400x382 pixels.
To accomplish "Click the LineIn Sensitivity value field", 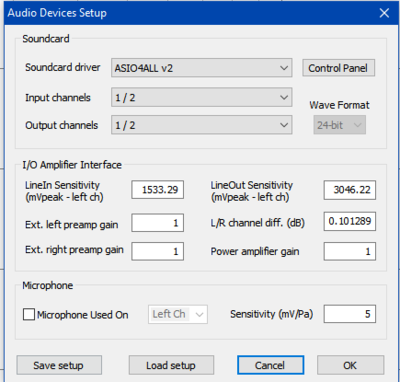I will 157,190.
